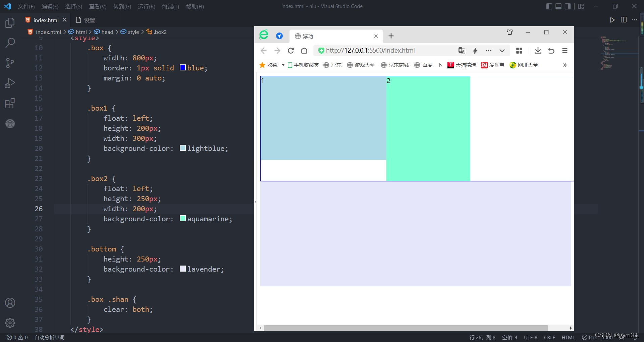This screenshot has height=342, width=644.
Task: Click the browser address bar URL
Action: coord(370,51)
